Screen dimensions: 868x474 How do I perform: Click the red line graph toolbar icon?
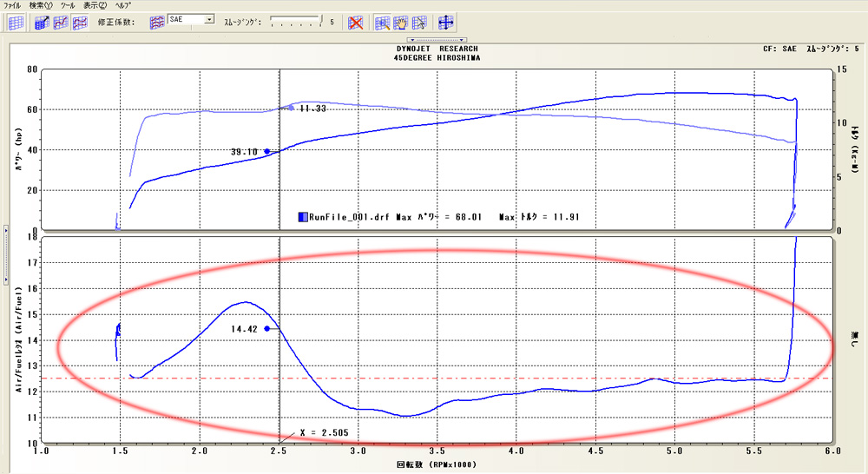pyautogui.click(x=61, y=23)
